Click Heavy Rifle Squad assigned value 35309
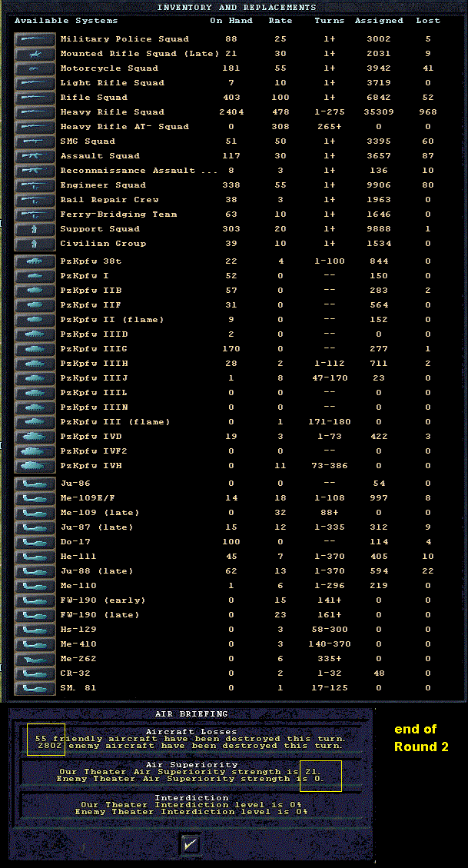The height and width of the screenshot is (868, 468). 379,111
